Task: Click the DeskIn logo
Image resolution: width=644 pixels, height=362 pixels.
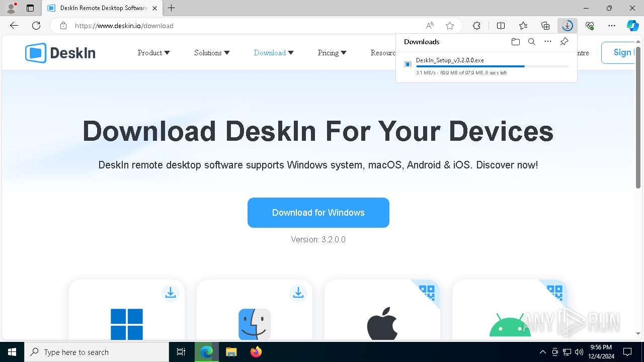Action: [60, 53]
